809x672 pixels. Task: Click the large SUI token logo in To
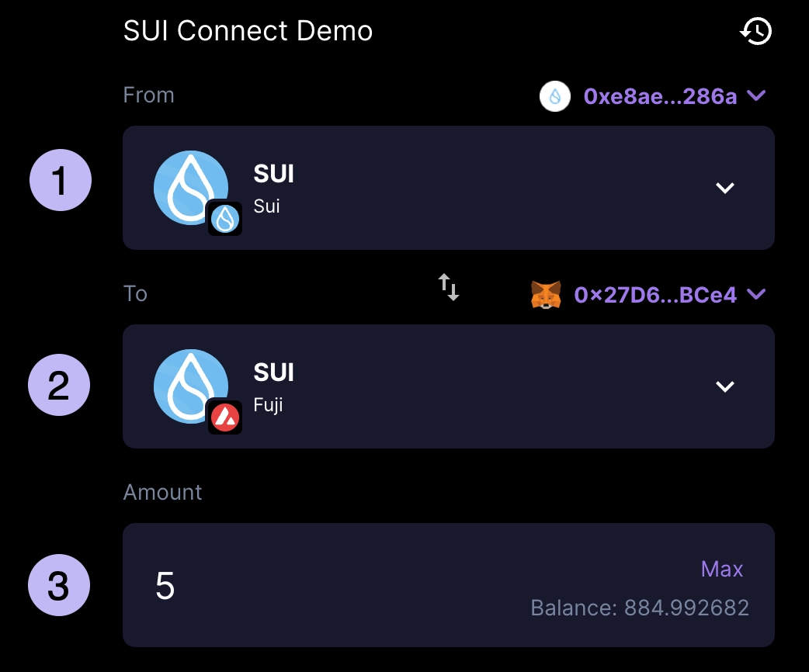click(x=191, y=386)
